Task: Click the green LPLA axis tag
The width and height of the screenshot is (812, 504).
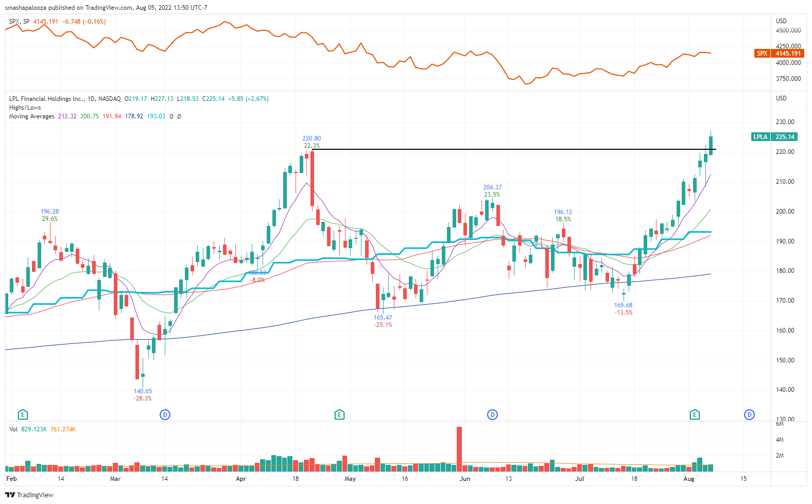Action: pyautogui.click(x=761, y=137)
